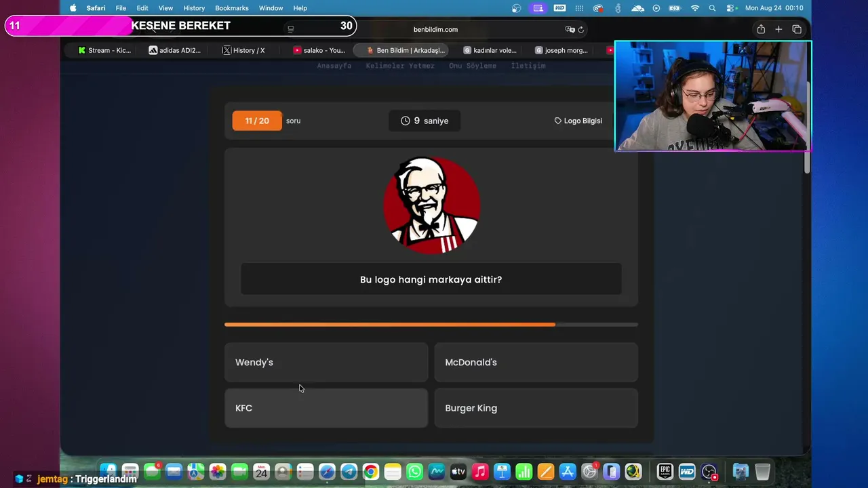
Task: Click the battery status icon
Action: (675, 8)
